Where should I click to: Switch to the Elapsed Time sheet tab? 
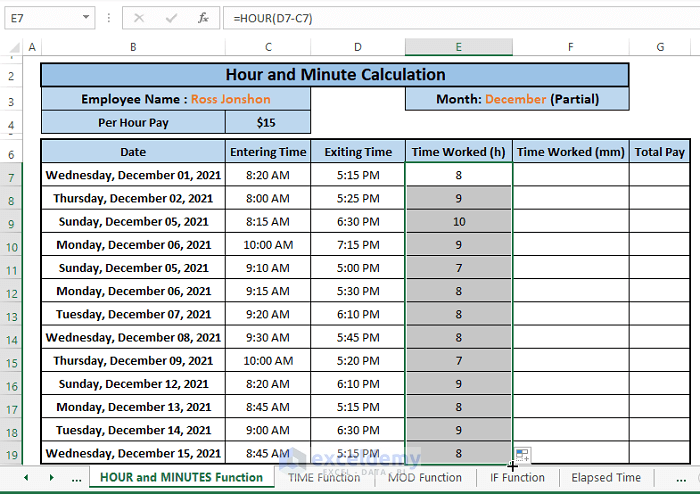pos(606,477)
